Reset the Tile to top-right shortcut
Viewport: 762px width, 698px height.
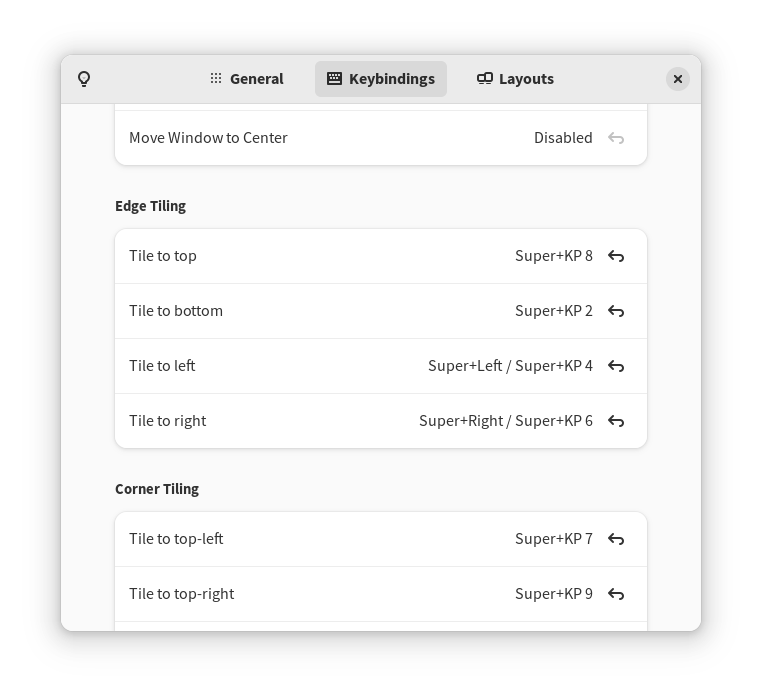coord(616,594)
